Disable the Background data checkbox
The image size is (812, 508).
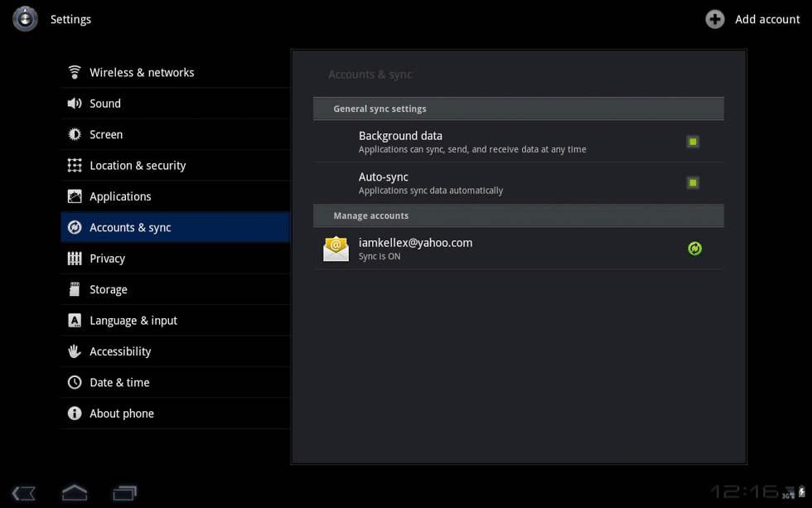point(693,142)
